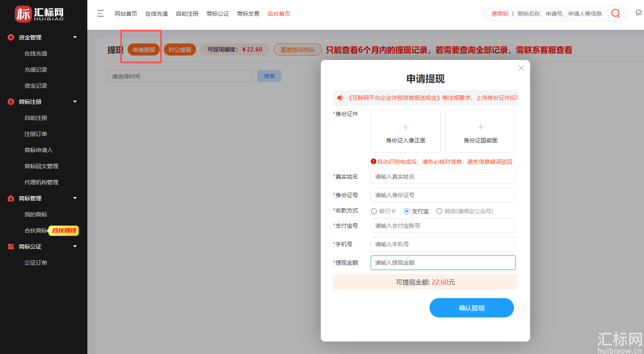Select 银行卡 payment method
This screenshot has width=644, height=354.
pyautogui.click(x=383, y=211)
